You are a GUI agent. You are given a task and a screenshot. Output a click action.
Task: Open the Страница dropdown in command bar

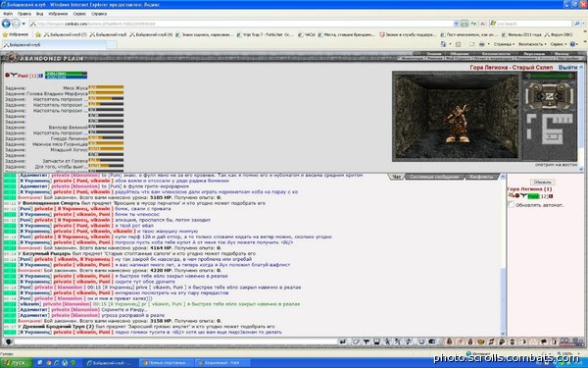coord(504,44)
